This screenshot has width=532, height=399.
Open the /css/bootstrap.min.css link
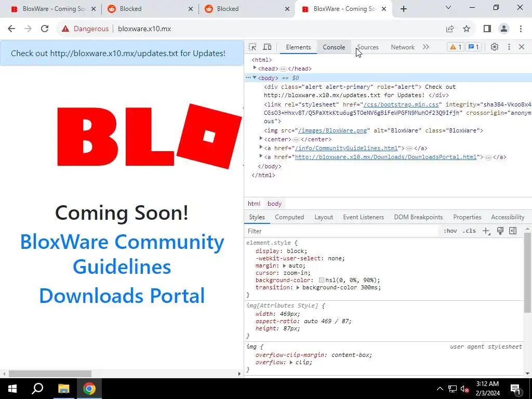tap(402, 104)
